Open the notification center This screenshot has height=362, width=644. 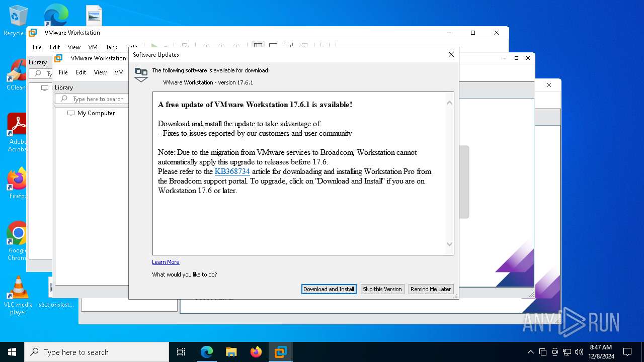(627, 352)
